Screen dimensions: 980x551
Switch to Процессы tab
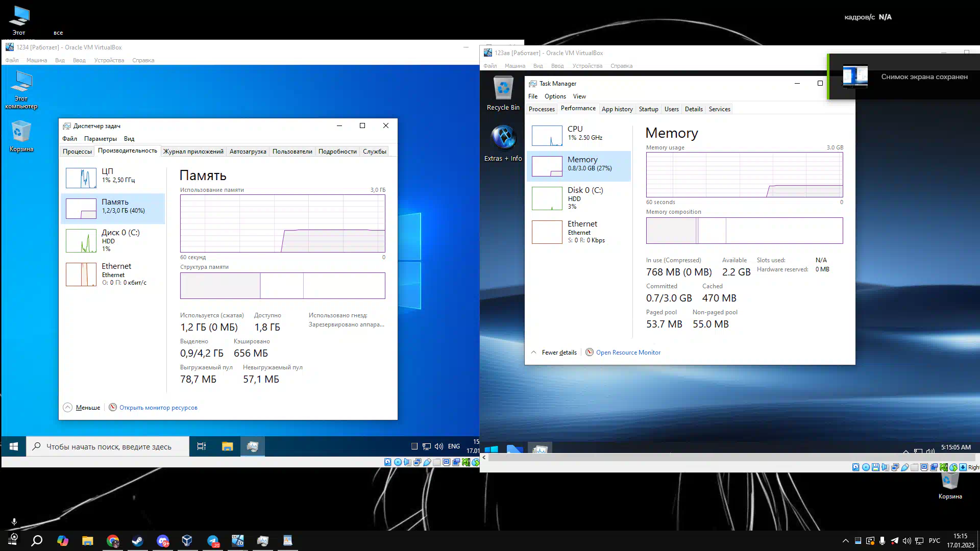point(77,152)
